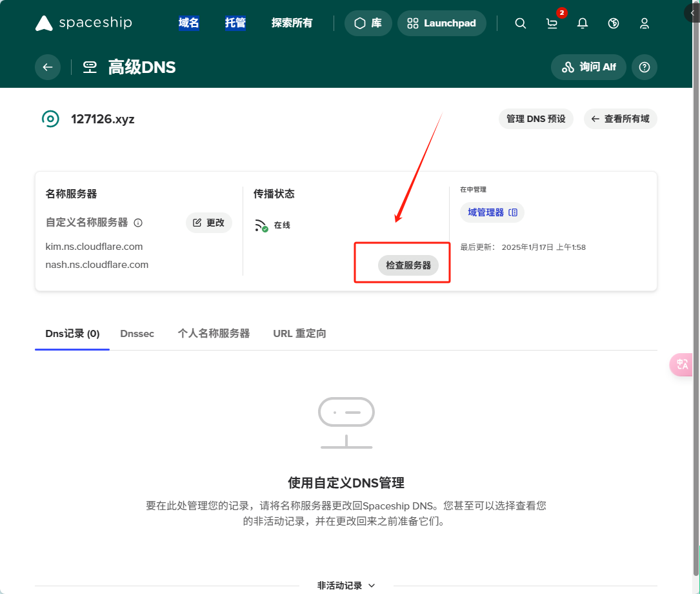Expand the 非活动记录 section
This screenshot has width=700, height=594.
(x=346, y=586)
